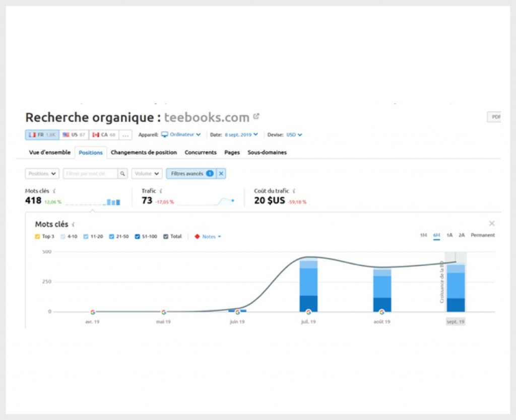
Task: Click the info icon next to Trafic
Action: [x=160, y=191]
